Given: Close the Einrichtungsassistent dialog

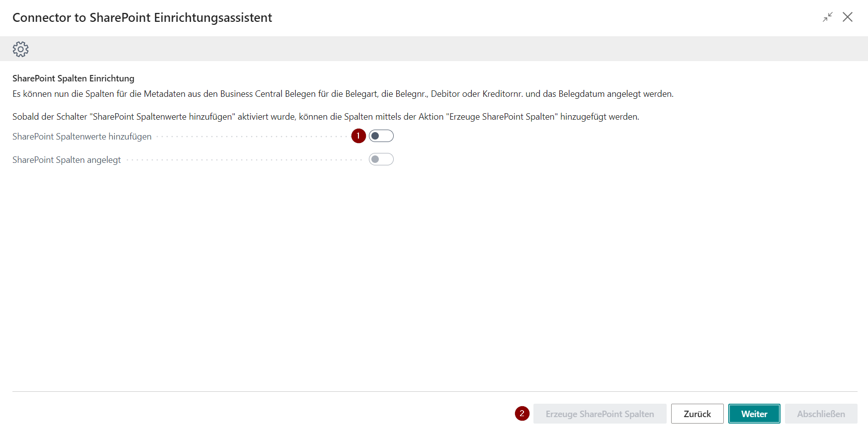Looking at the screenshot, I should 848,17.
